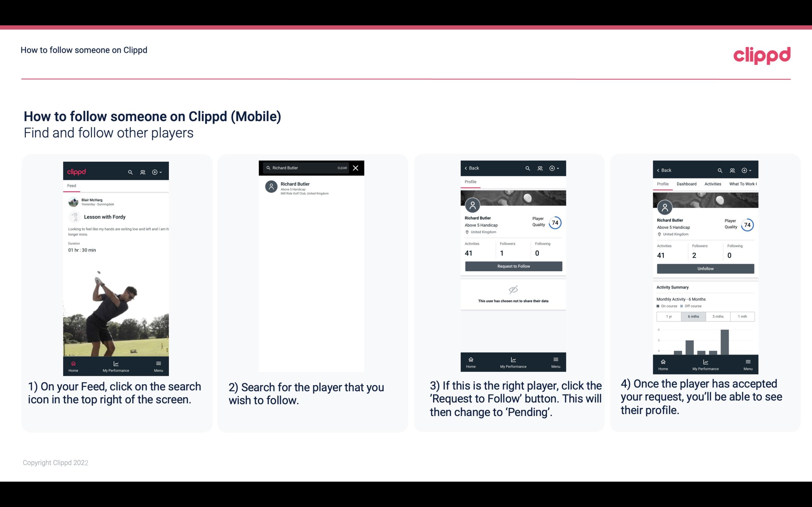Click the 'Unfollow' button on accepted profile

(705, 268)
